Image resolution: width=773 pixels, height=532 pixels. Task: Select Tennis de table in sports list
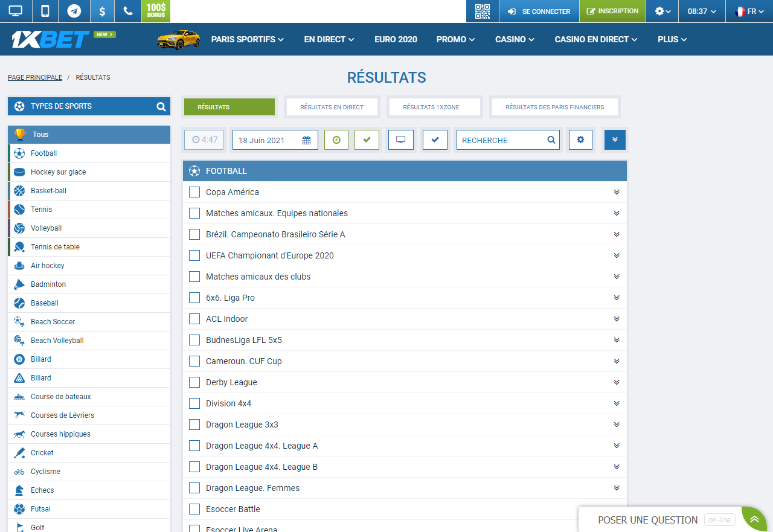pyautogui.click(x=55, y=247)
